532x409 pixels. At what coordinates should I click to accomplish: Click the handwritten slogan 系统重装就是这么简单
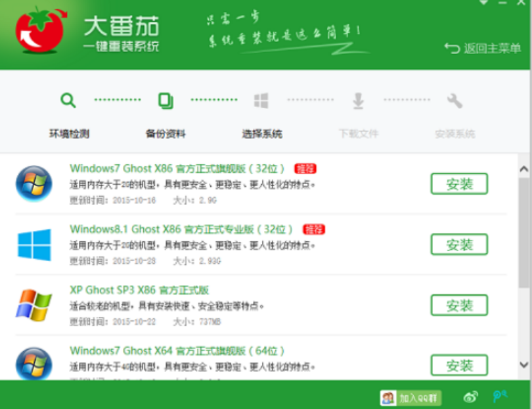coord(284,37)
